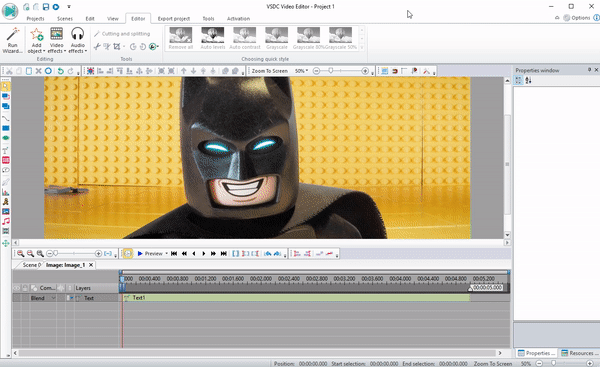Adjust the timeline zoom slider
The height and width of the screenshot is (367, 600).
pyautogui.click(x=55, y=253)
